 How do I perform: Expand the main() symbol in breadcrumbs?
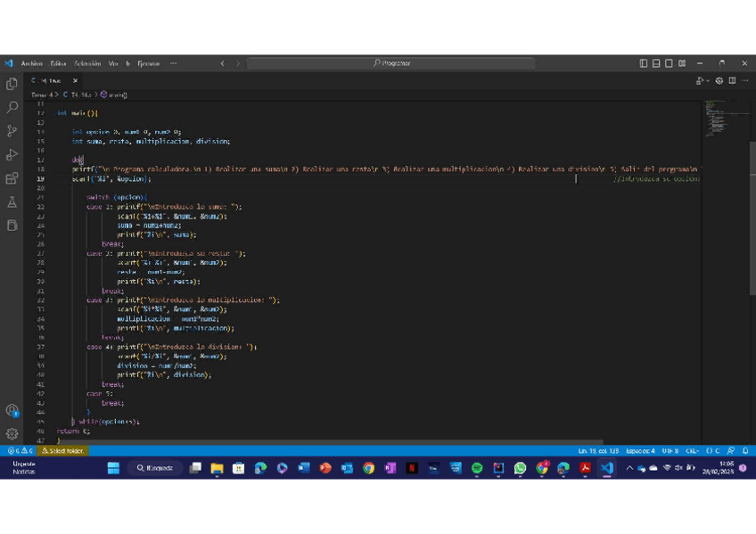(114, 94)
